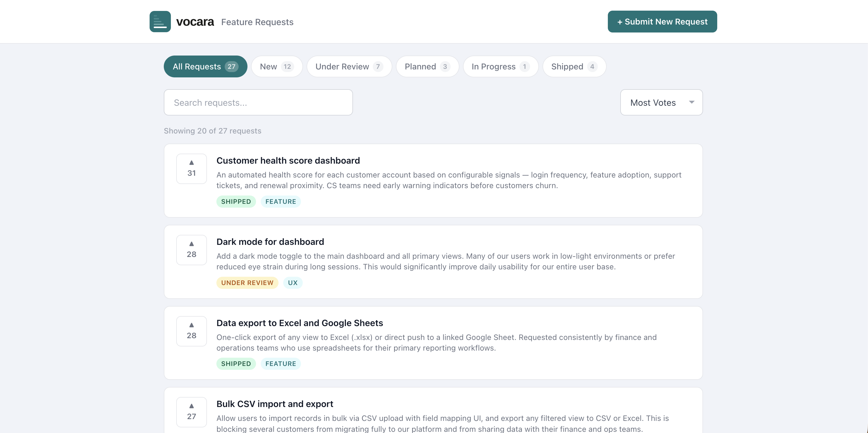This screenshot has width=868, height=433.
Task: Click the Submit New Request button
Action: tap(661, 21)
